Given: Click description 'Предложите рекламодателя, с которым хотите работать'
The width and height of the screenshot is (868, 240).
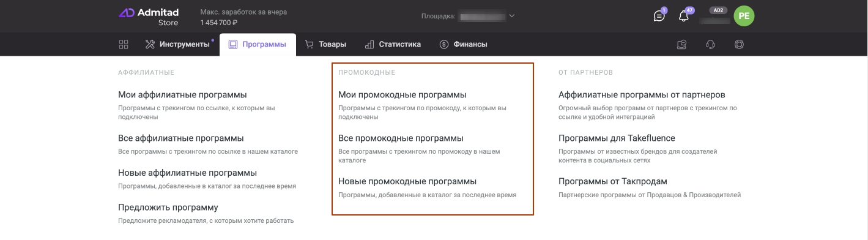Looking at the screenshot, I should tap(206, 220).
